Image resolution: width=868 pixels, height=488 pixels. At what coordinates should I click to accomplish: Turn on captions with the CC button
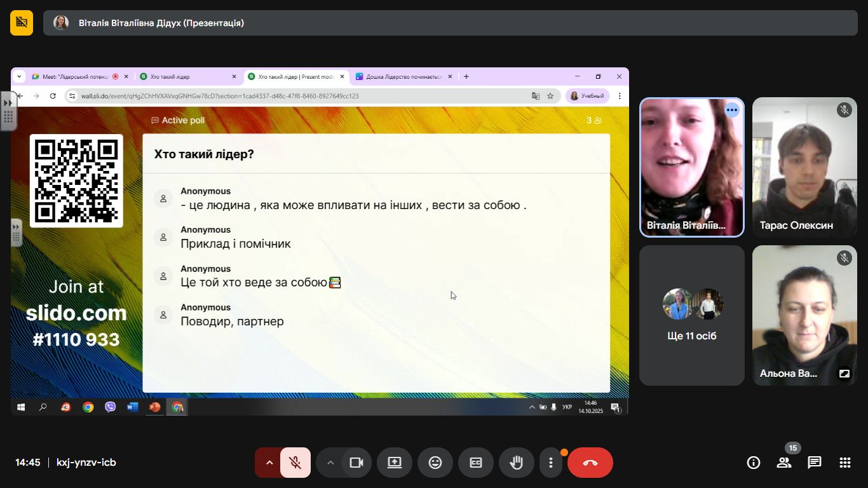(x=476, y=463)
